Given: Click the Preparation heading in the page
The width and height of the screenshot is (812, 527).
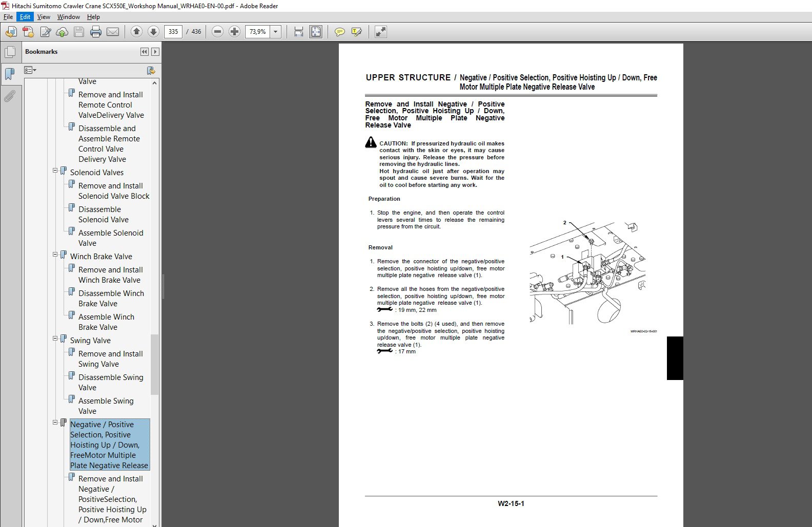Looking at the screenshot, I should pyautogui.click(x=384, y=199).
